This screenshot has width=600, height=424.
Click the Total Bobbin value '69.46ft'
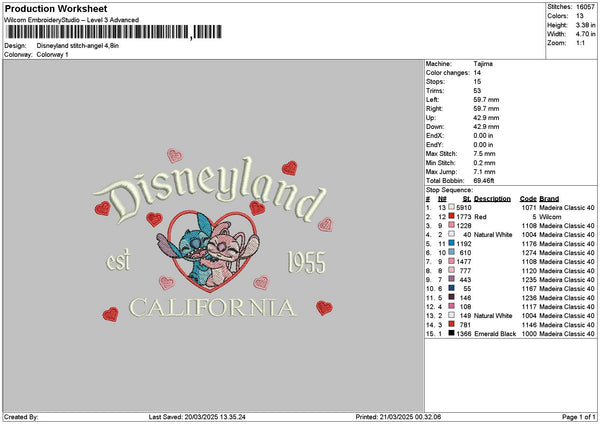point(484,181)
